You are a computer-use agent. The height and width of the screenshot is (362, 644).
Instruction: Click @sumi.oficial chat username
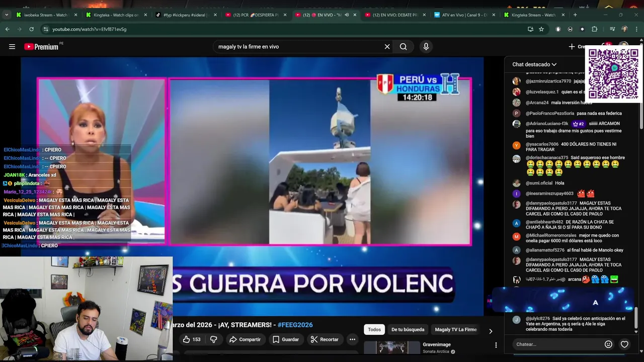coord(539,183)
